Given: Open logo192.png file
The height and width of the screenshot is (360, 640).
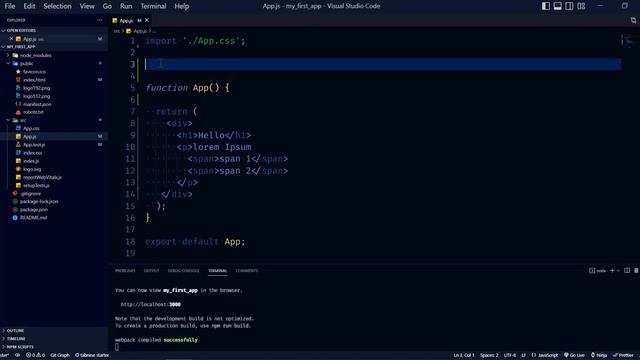Looking at the screenshot, I should point(36,88).
